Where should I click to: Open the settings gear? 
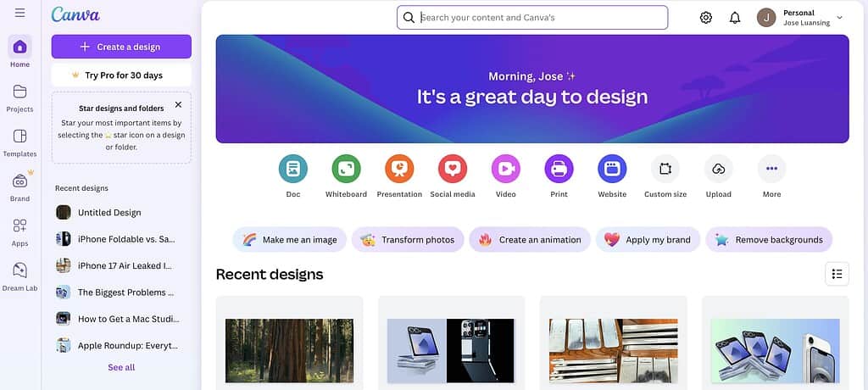click(705, 18)
